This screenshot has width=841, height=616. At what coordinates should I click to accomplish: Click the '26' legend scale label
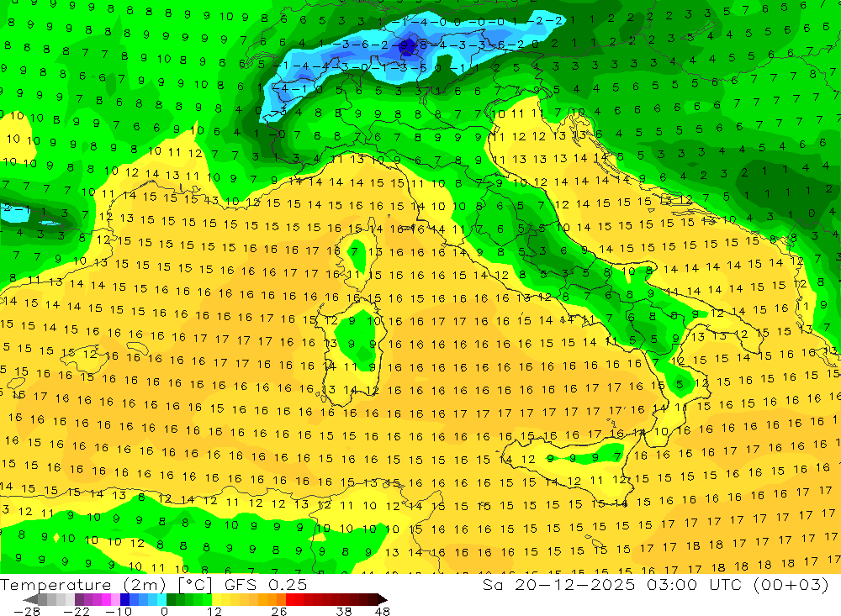coord(278,612)
